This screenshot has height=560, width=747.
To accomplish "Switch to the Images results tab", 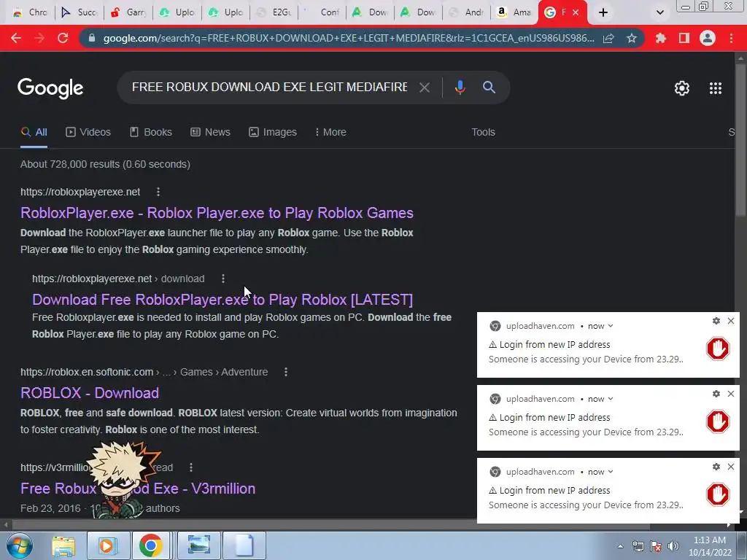I will (x=273, y=133).
